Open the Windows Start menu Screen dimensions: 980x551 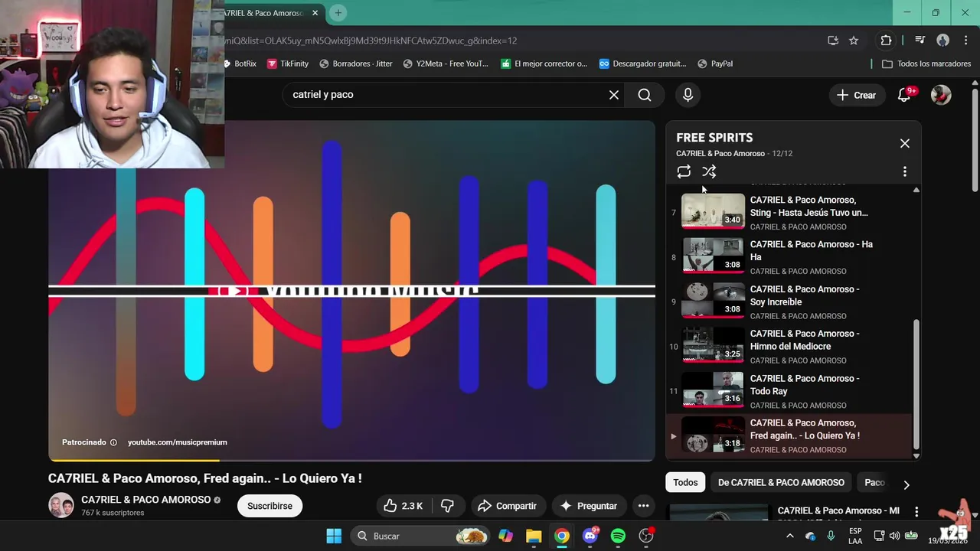click(334, 536)
